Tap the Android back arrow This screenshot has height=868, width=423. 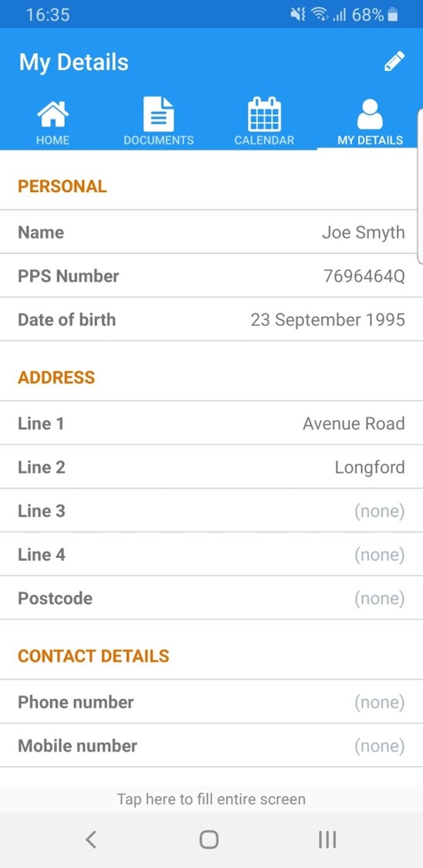click(x=91, y=839)
